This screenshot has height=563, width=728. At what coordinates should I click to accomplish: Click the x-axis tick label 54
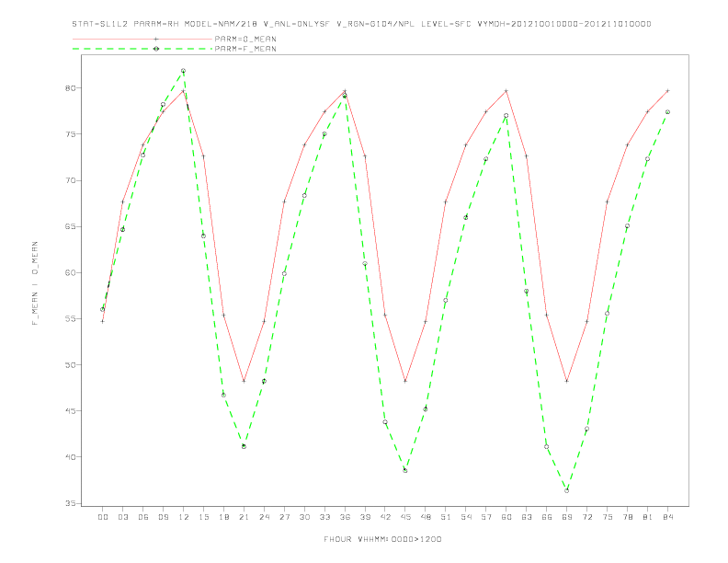coord(466,517)
